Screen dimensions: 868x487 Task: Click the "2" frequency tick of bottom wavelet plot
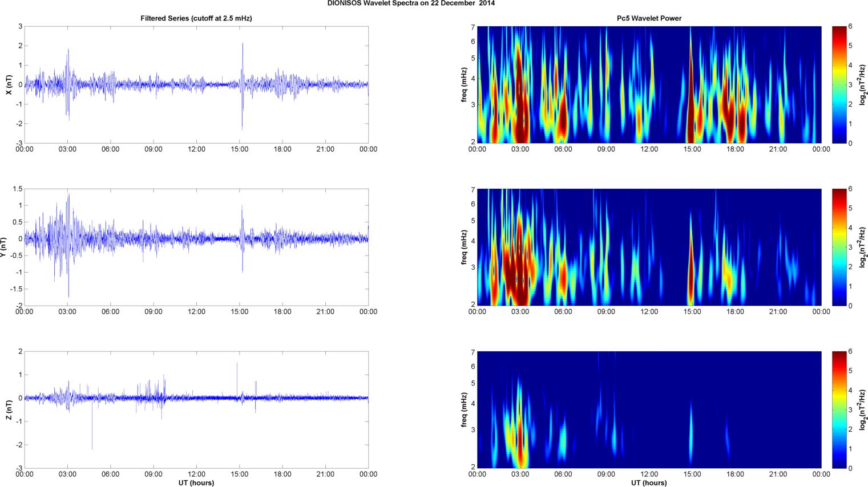point(473,467)
